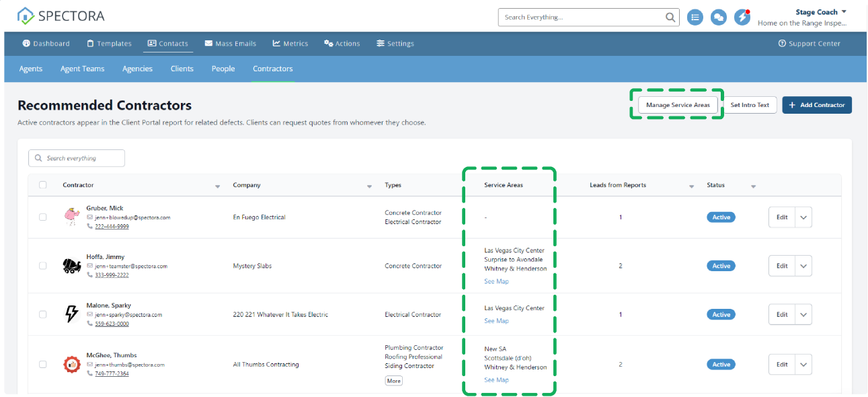Switch to the Clients tab
This screenshot has width=868, height=397.
coord(182,69)
